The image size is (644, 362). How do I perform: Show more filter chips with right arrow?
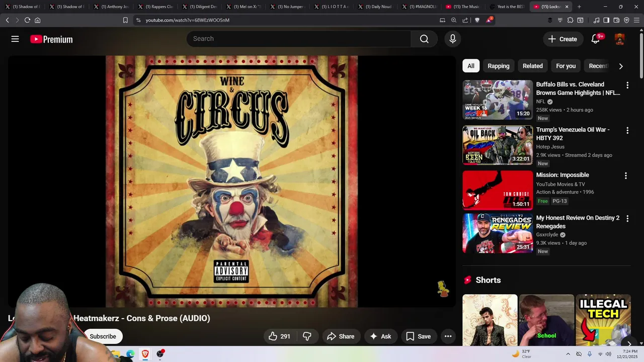620,66
